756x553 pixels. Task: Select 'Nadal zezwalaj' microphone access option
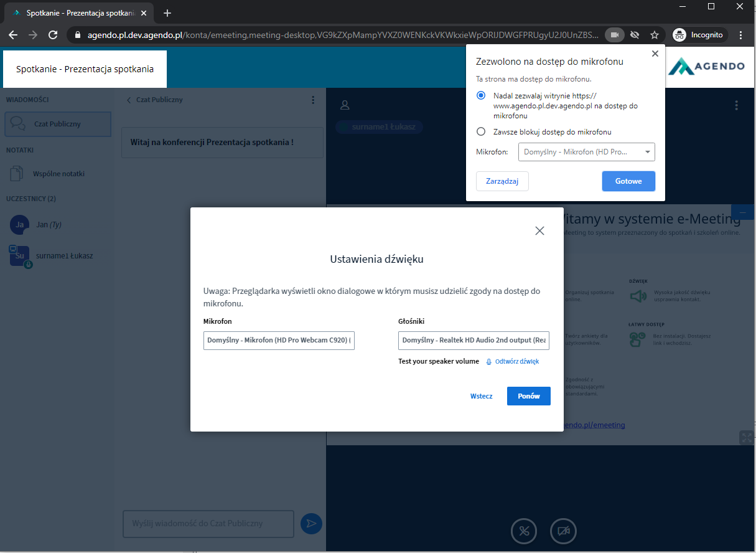480,96
